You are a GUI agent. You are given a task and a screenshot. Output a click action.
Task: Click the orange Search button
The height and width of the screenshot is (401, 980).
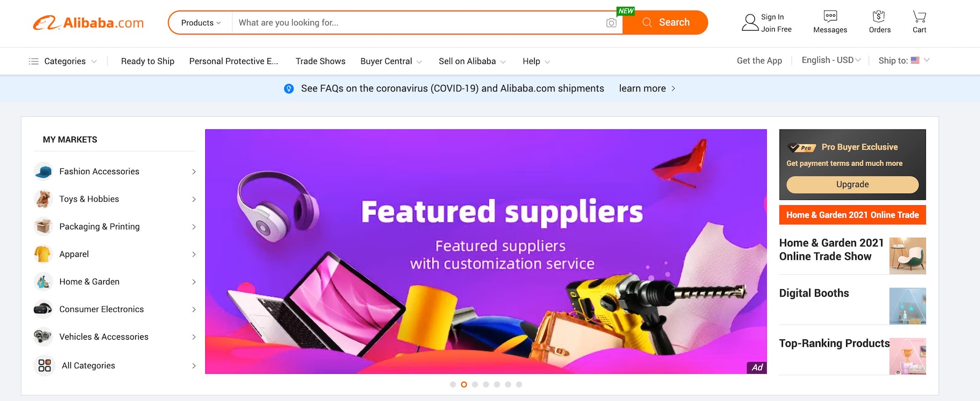click(665, 23)
